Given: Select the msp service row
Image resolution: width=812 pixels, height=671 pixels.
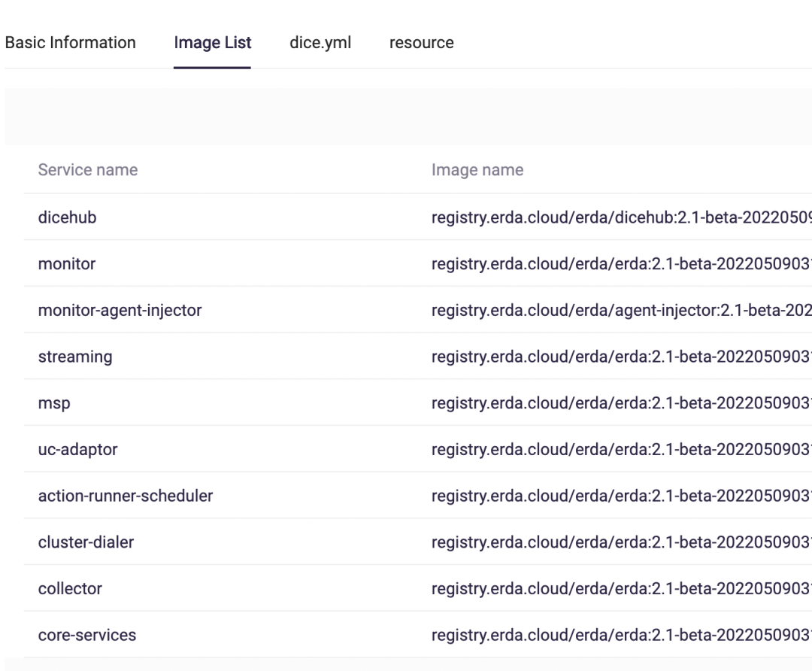Looking at the screenshot, I should click(x=417, y=402).
